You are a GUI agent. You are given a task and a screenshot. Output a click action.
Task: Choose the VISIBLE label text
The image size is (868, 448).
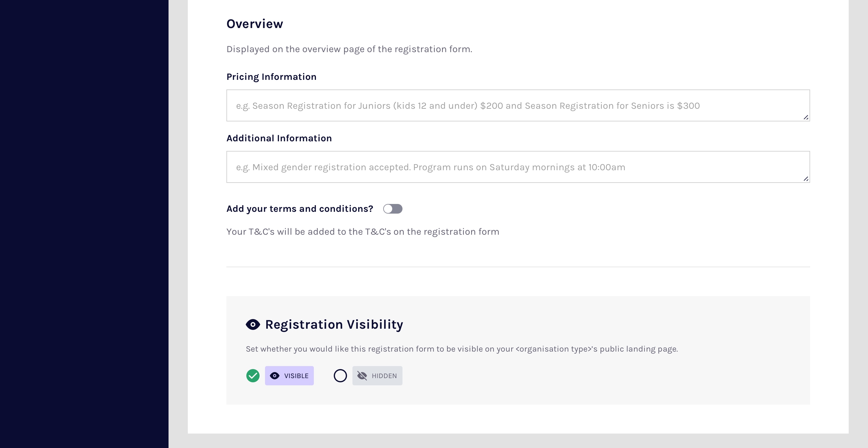click(x=296, y=376)
